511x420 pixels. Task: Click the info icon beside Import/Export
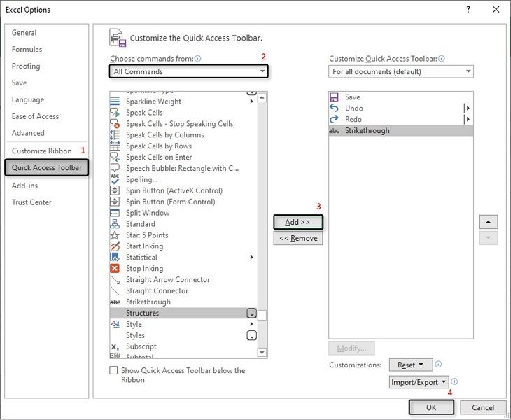coord(454,381)
